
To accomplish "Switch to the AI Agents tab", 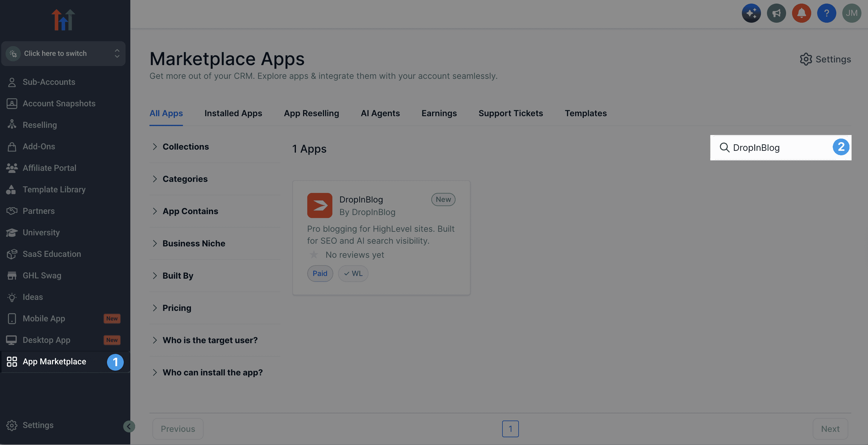I will [380, 113].
